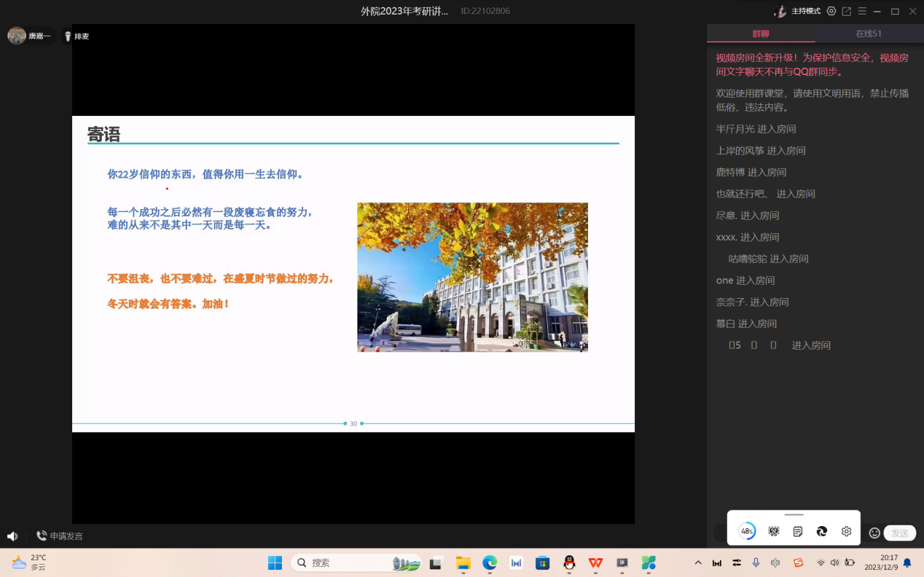Open QQ penguin icon in taskbar
924x577 pixels.
pos(569,562)
